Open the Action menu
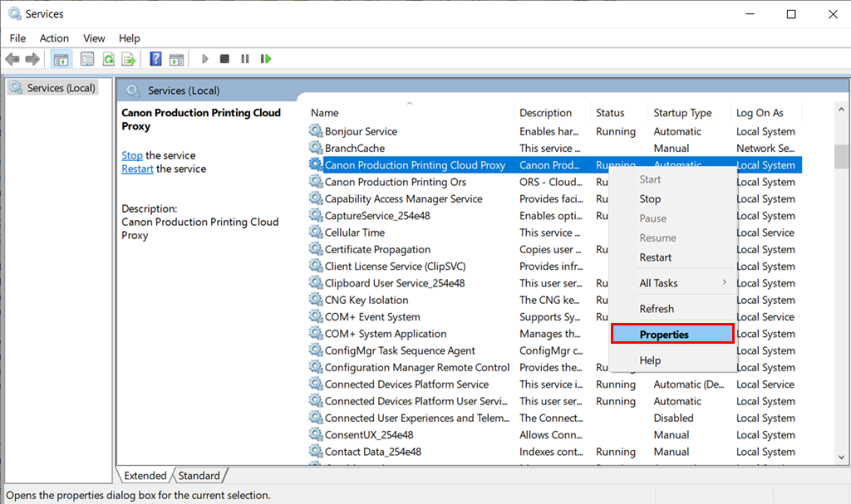This screenshot has width=851, height=504. click(x=54, y=38)
